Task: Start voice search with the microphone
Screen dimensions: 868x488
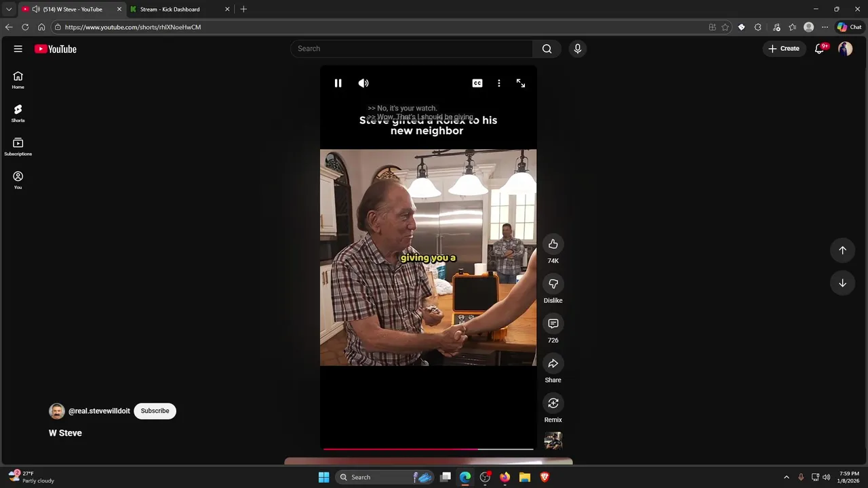Action: coord(578,49)
